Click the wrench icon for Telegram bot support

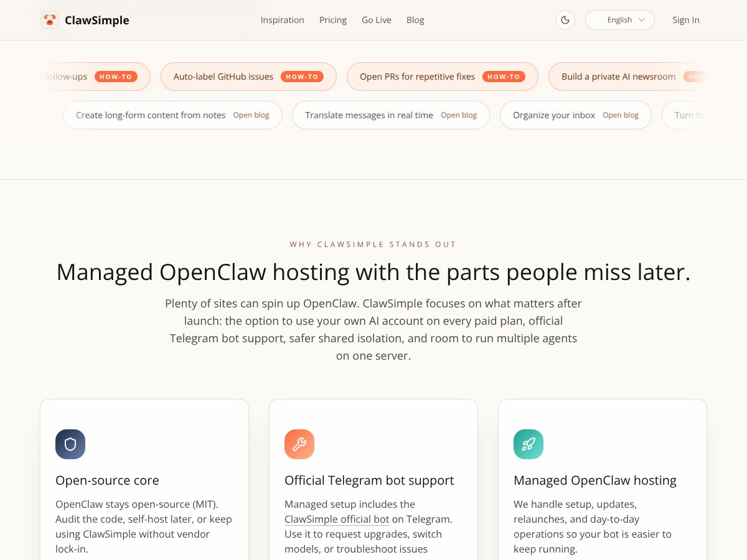[299, 444]
